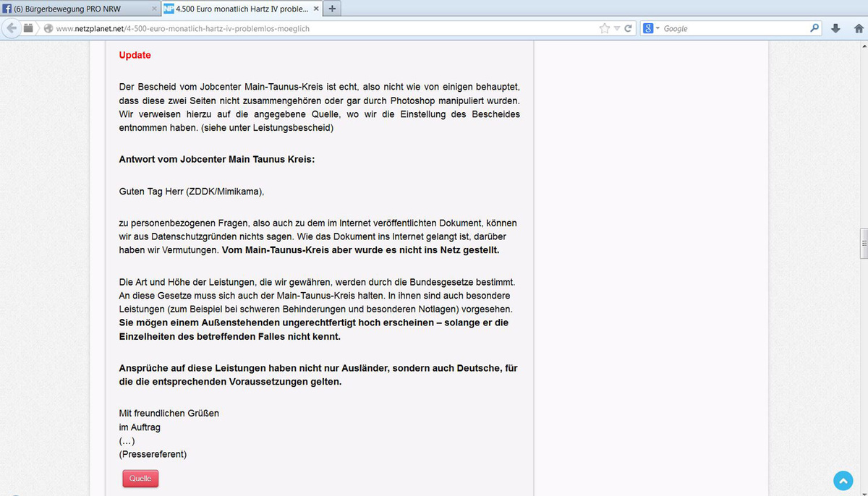The image size is (868, 496).
Task: Open the URL history dropdown arrow
Action: pos(617,29)
